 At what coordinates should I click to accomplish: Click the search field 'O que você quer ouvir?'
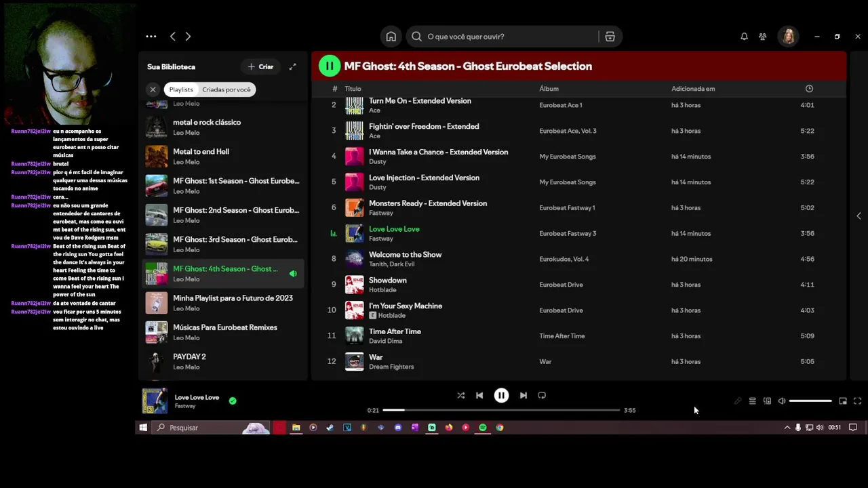502,37
